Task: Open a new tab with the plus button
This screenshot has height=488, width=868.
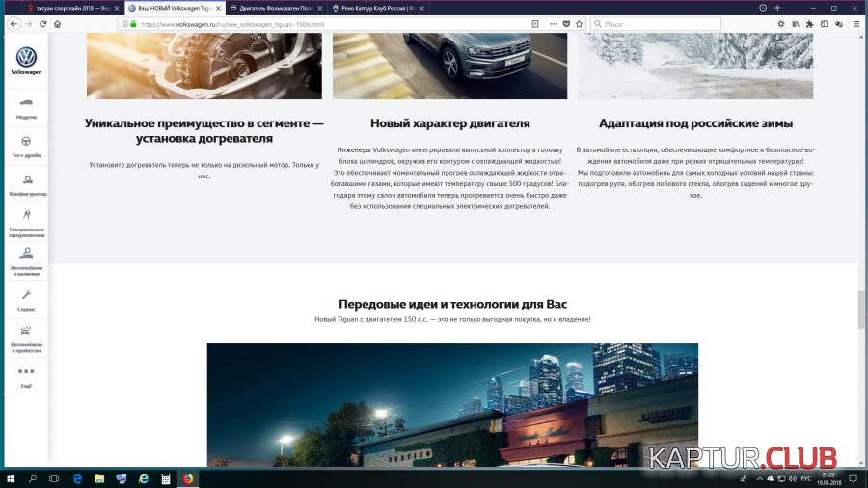Action: (777, 8)
